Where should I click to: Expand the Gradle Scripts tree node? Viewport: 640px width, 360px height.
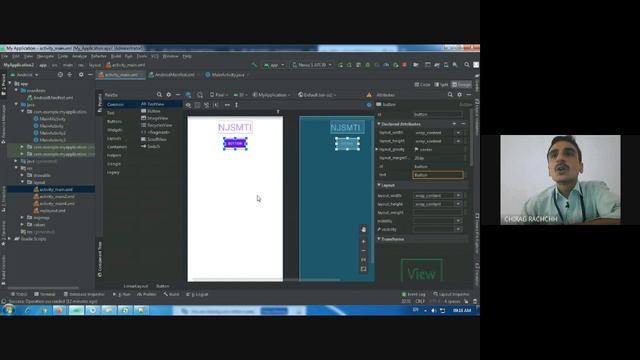click(10, 239)
